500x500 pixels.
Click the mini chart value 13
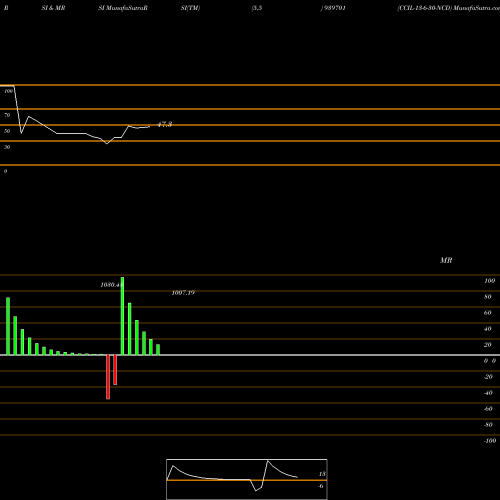[x=322, y=474]
